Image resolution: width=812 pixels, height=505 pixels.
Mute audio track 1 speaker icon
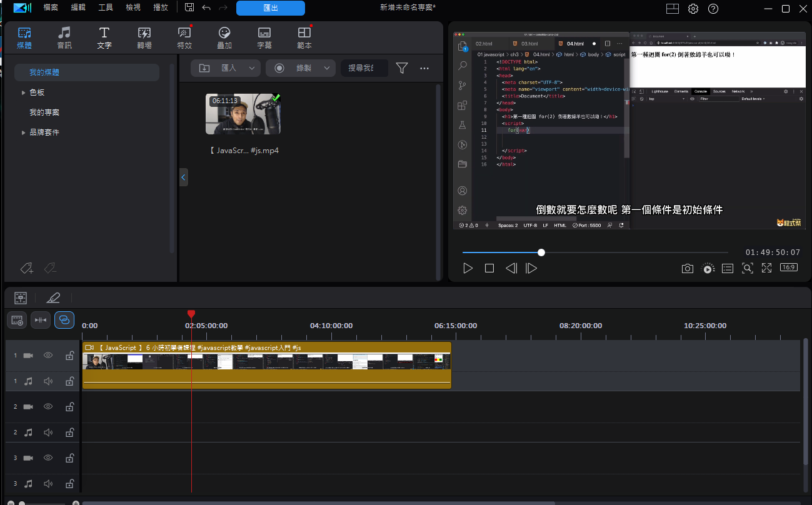point(48,381)
